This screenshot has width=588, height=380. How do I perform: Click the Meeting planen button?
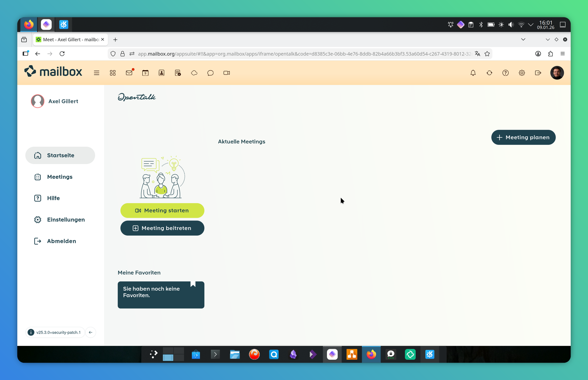523,137
